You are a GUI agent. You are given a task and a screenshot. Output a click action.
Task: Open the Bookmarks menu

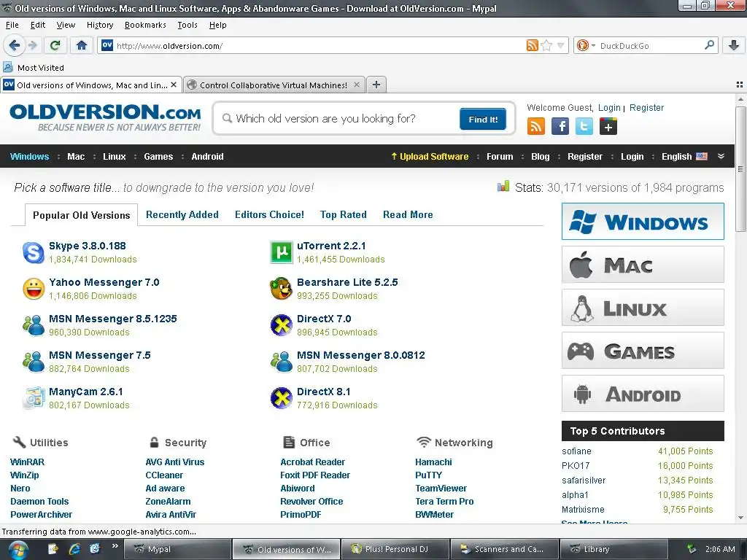[145, 25]
